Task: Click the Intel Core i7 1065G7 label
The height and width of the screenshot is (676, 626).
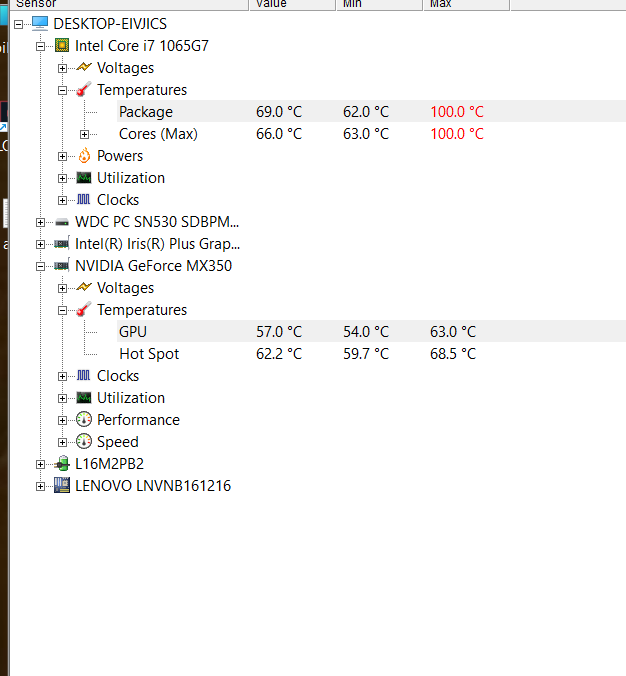Action: click(142, 46)
